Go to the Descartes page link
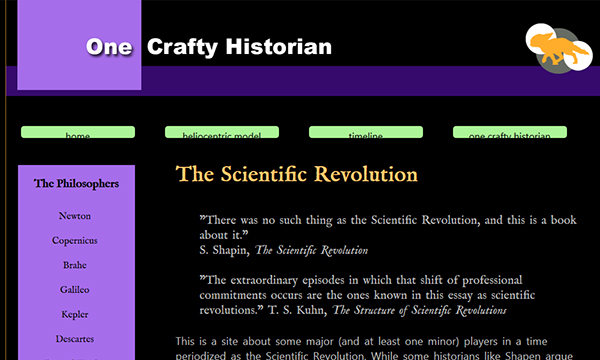 coord(75,339)
